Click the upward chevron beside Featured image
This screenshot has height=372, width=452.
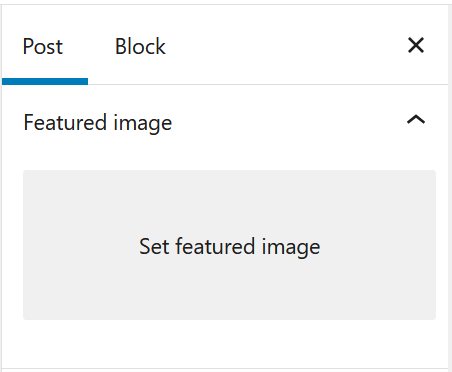[416, 119]
